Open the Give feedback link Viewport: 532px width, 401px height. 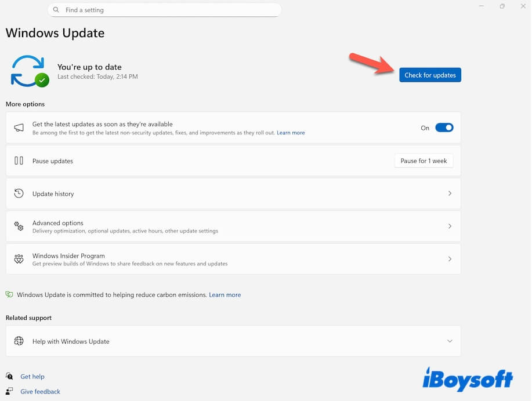(x=40, y=391)
